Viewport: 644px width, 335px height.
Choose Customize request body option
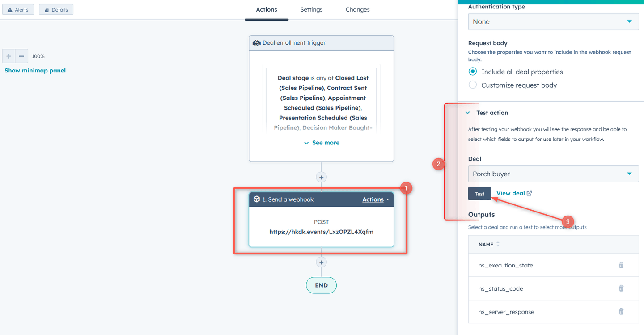[472, 85]
